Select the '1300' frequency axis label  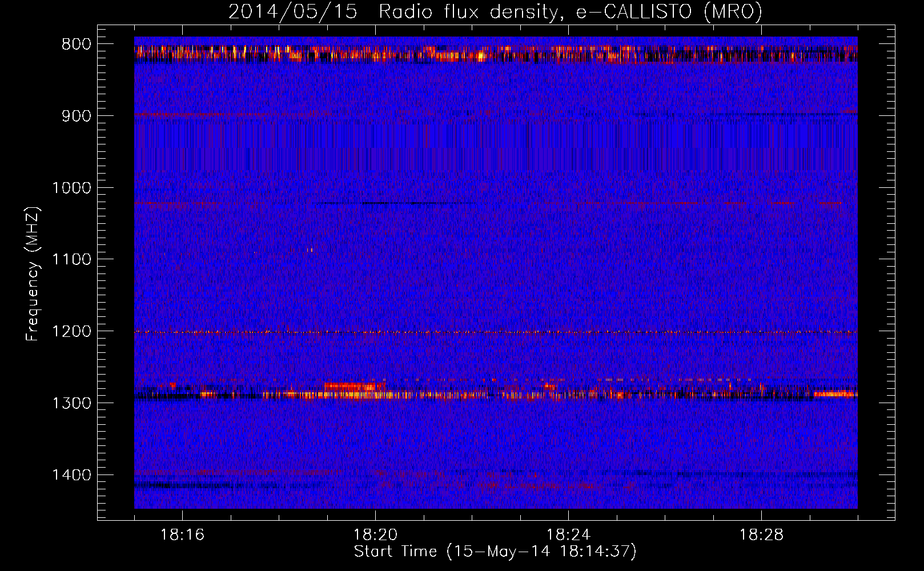coord(72,403)
